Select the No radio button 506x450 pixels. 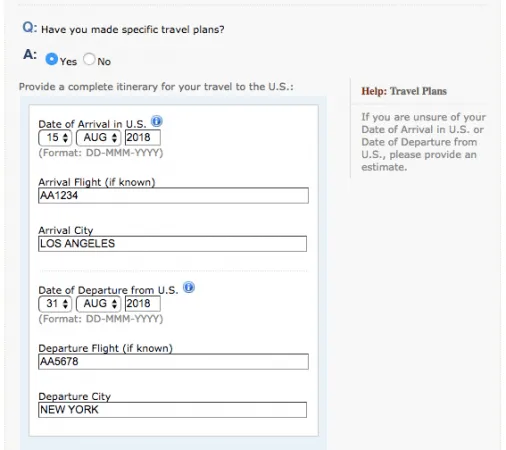89,59
